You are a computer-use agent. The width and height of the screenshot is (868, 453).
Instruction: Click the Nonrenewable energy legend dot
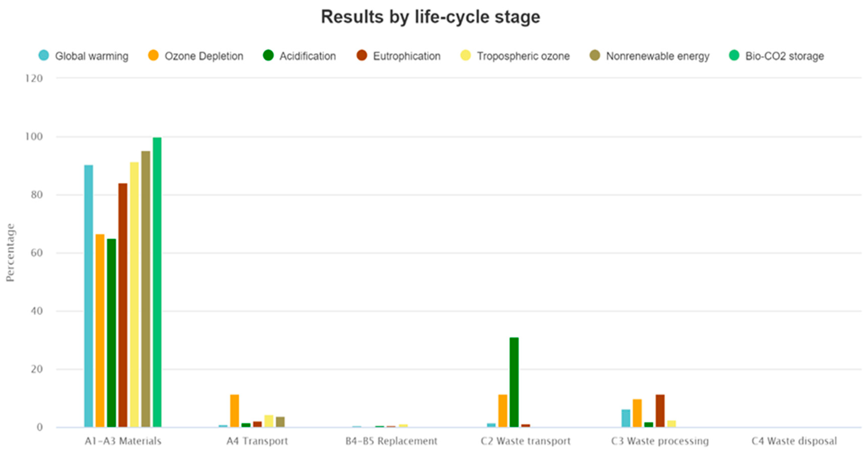tap(595, 55)
